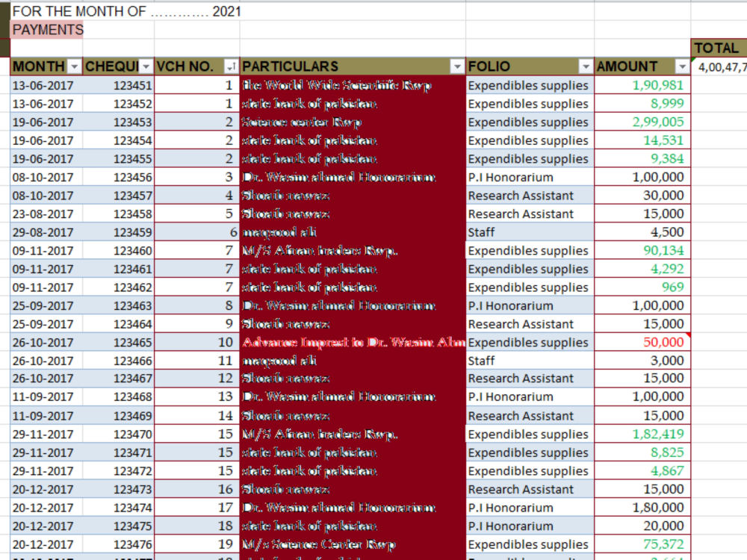Image resolution: width=747 pixels, height=560 pixels.
Task: Click cheque number 123463
Action: pos(133,305)
